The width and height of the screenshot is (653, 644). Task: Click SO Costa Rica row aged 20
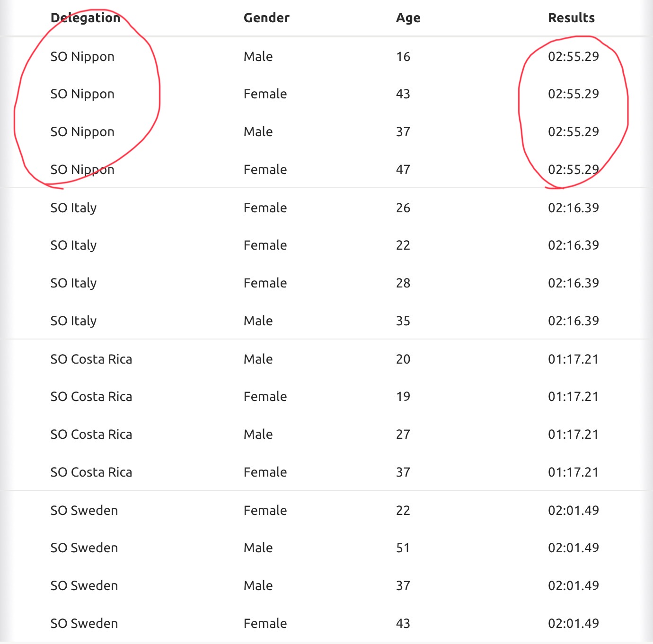click(326, 359)
